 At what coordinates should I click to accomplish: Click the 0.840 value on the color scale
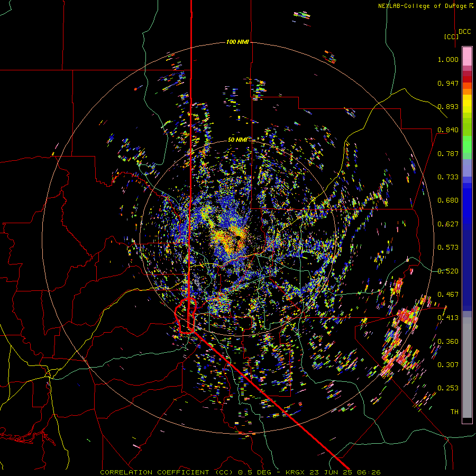point(448,130)
